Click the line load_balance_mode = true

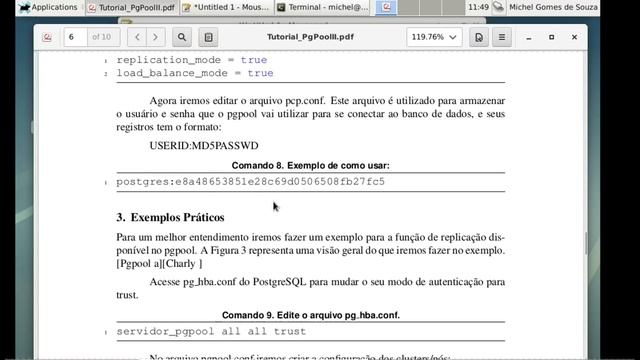click(x=195, y=73)
